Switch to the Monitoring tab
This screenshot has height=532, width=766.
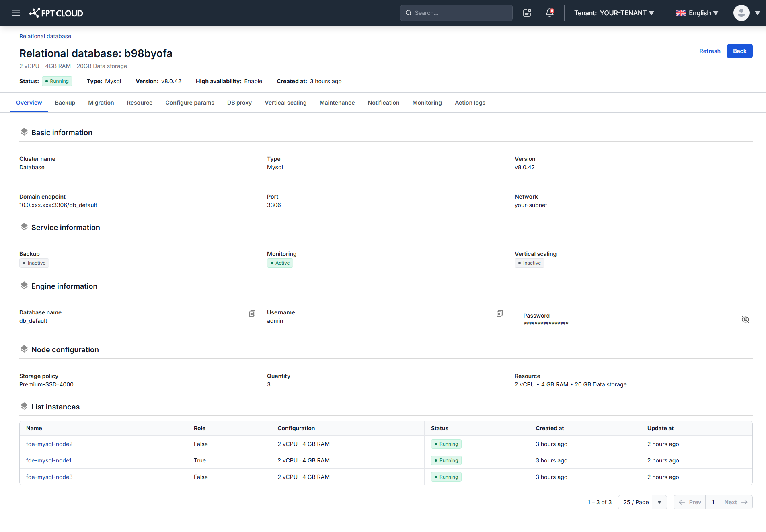pos(427,103)
